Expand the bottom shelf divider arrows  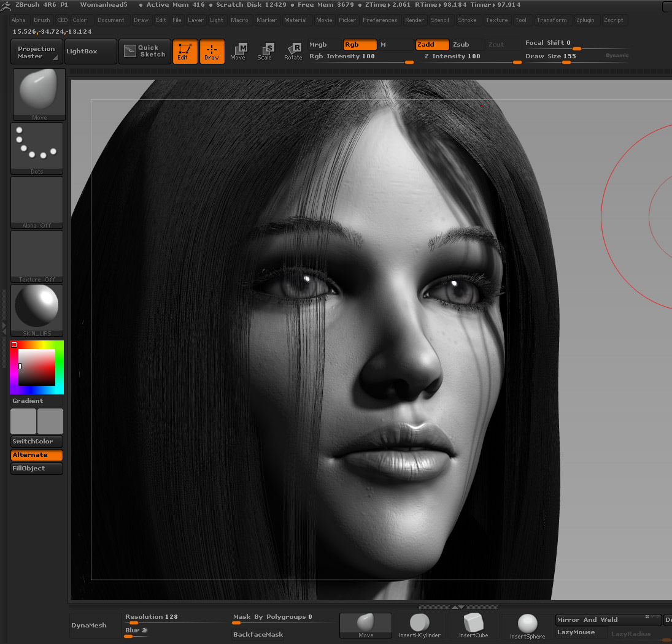click(458, 607)
